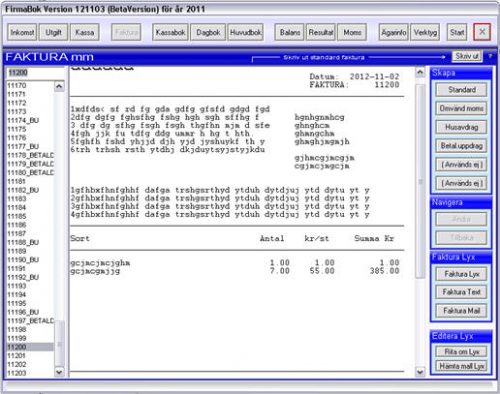Viewport: 500px width, 394px height.
Task: Click the Husavdrag button
Action: pyautogui.click(x=461, y=127)
